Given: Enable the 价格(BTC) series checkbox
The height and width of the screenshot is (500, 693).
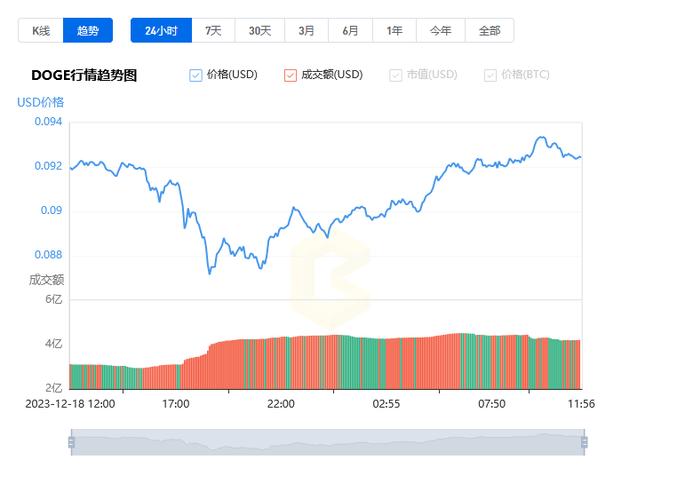Looking at the screenshot, I should [490, 75].
